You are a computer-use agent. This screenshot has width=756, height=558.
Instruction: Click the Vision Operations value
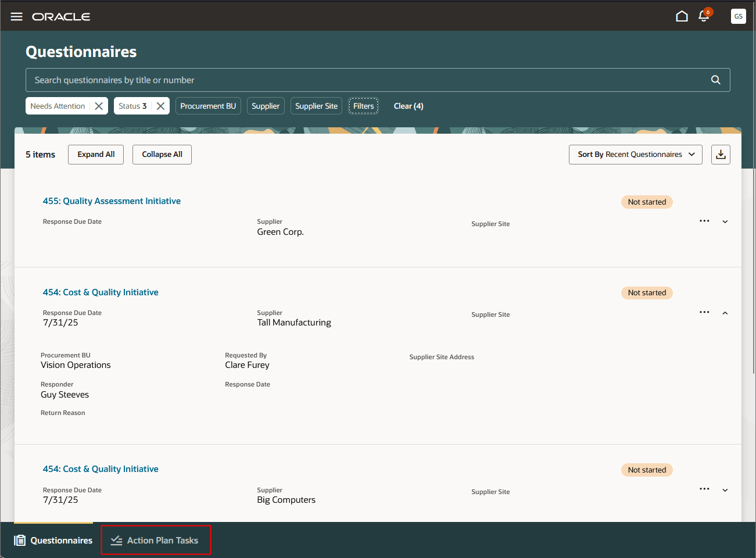coord(76,365)
